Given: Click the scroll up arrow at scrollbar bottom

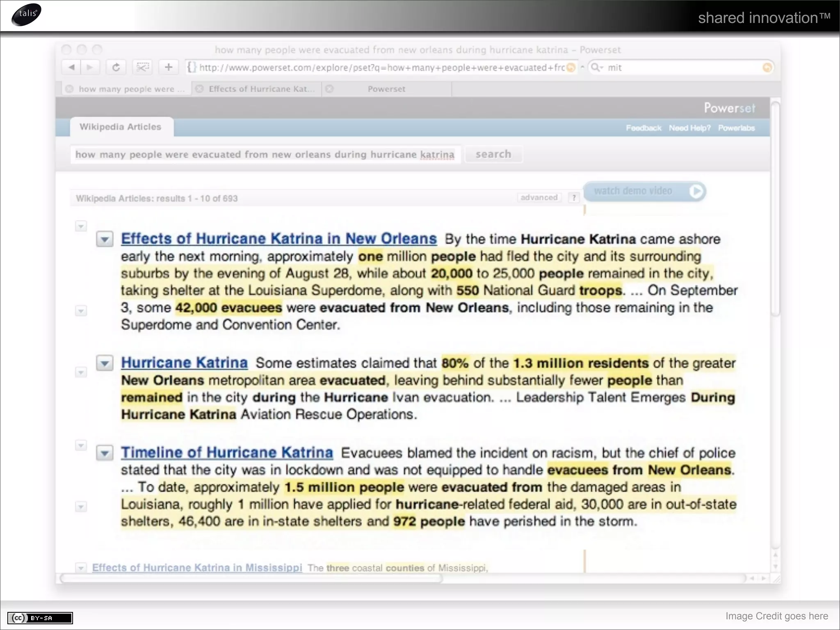Looking at the screenshot, I should pos(775,555).
